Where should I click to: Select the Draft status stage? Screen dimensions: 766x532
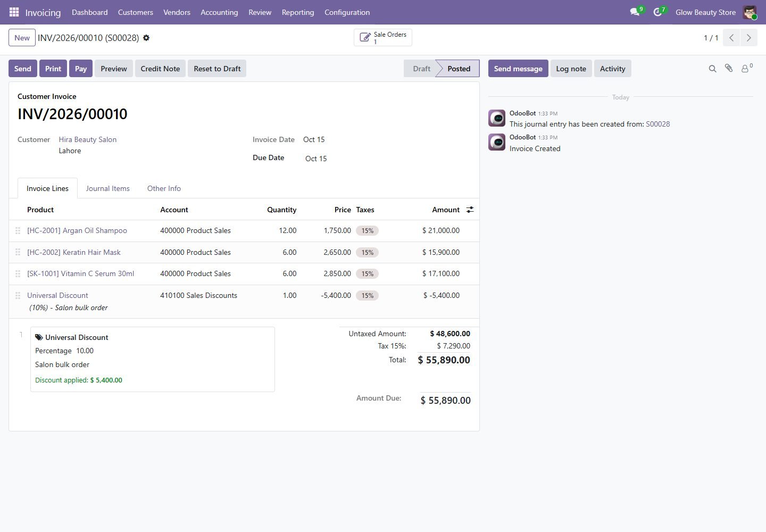coord(421,69)
